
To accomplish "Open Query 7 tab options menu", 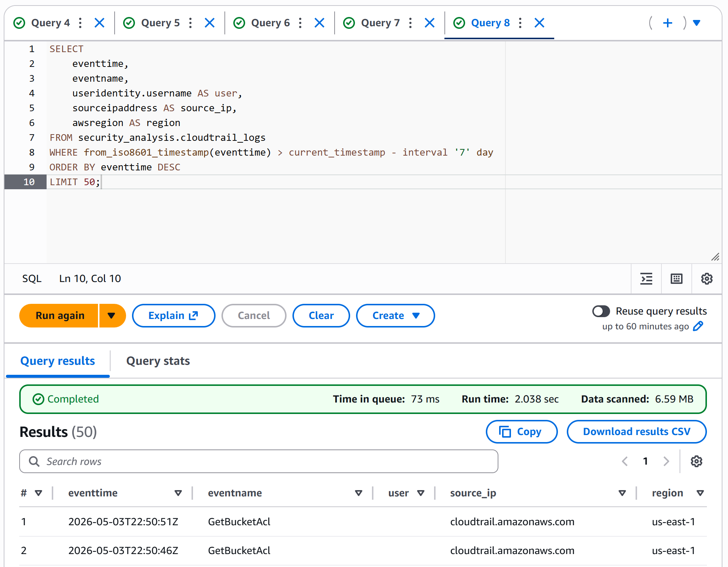I will [410, 23].
